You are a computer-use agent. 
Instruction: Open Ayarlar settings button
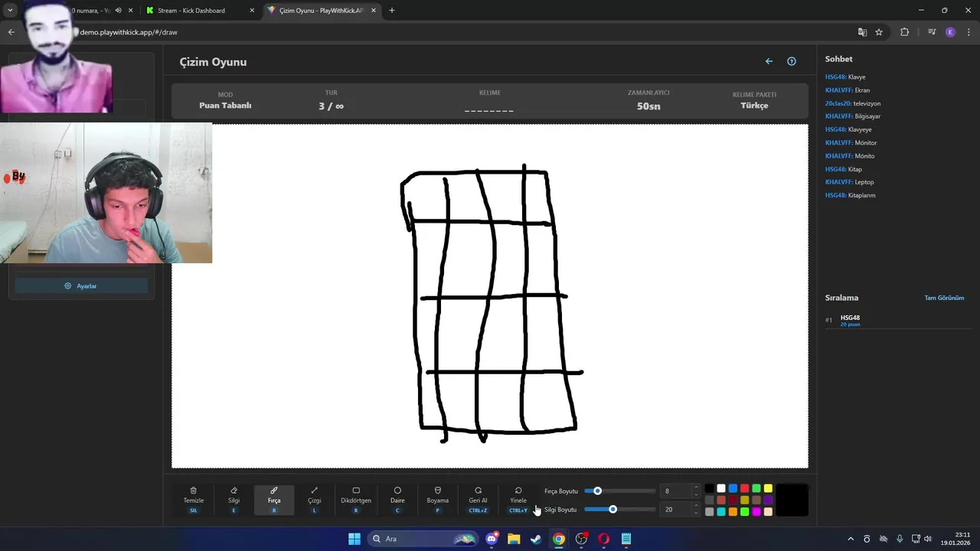click(x=81, y=285)
